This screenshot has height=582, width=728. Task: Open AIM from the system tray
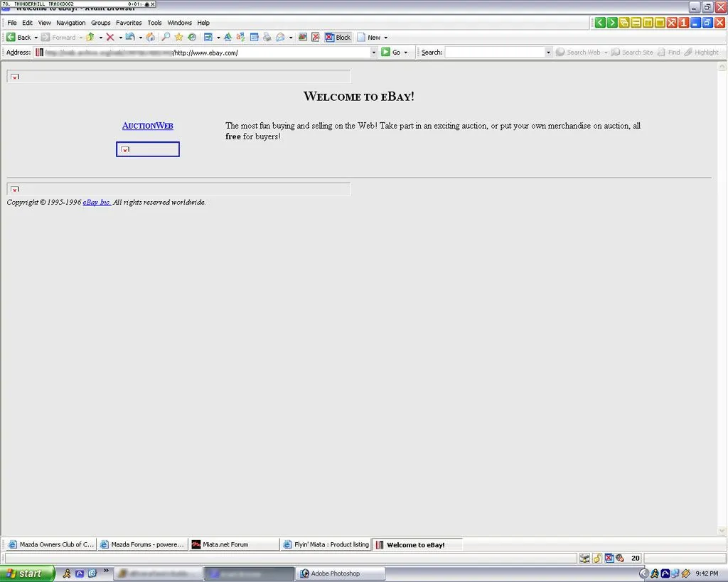(655, 573)
